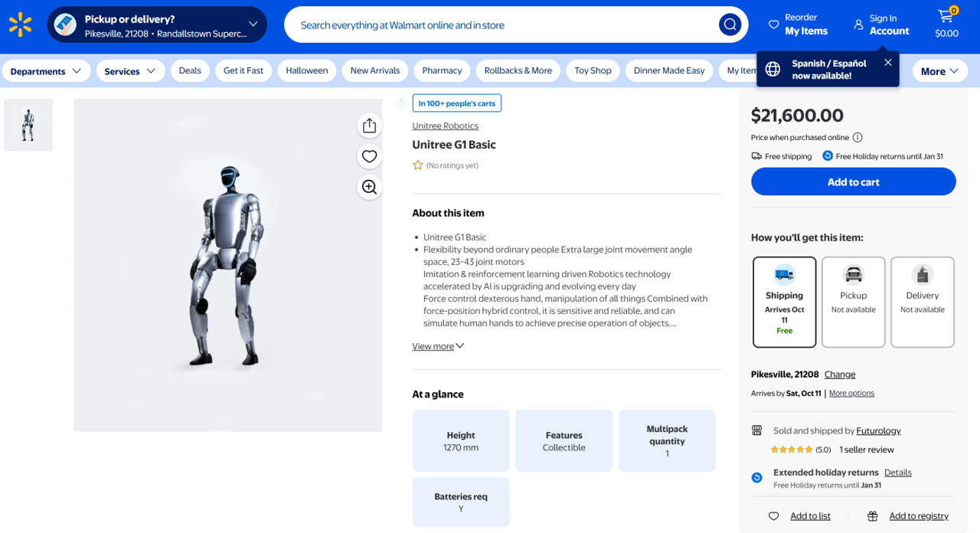
Task: Favorite the item with heart icon
Action: (x=370, y=156)
